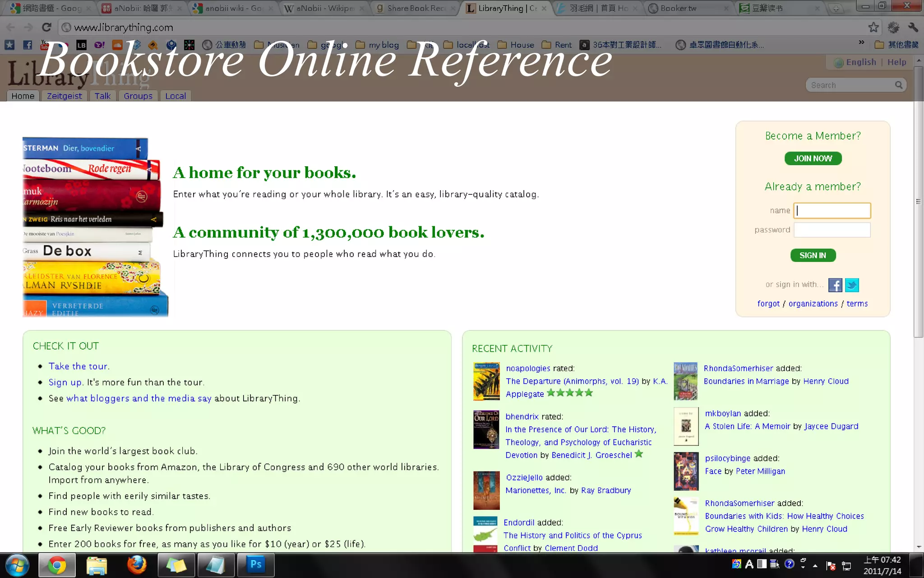Click the back navigation arrow
This screenshot has width=924, height=578.
coord(10,27)
